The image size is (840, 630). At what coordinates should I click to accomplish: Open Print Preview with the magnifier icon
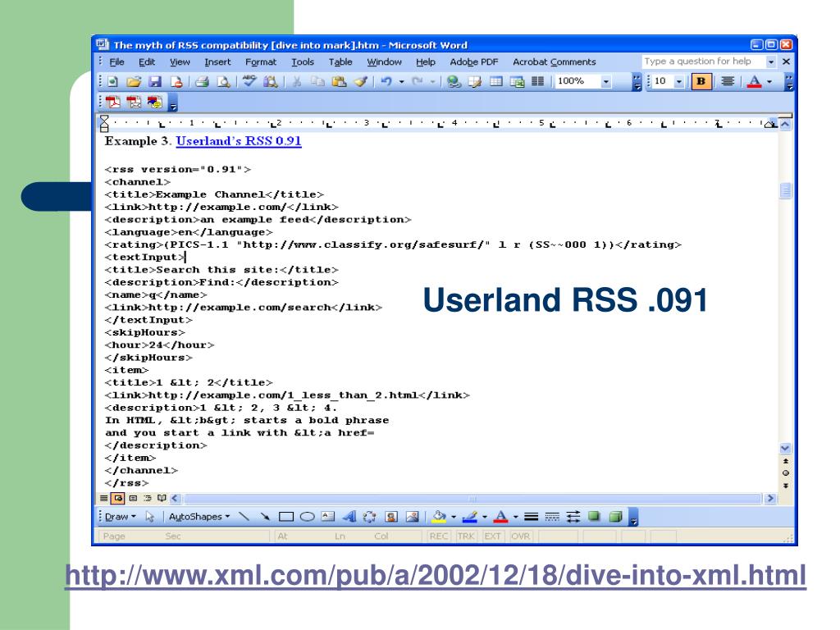pos(223,81)
